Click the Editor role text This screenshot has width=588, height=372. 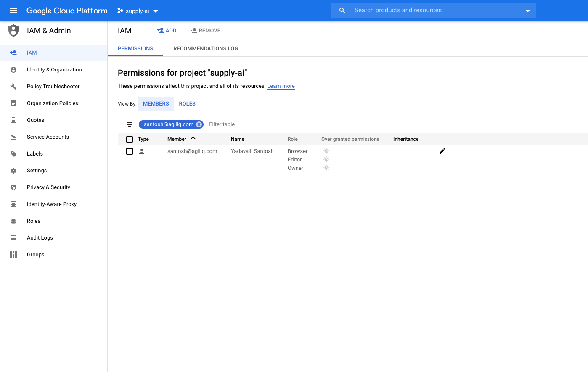(295, 160)
